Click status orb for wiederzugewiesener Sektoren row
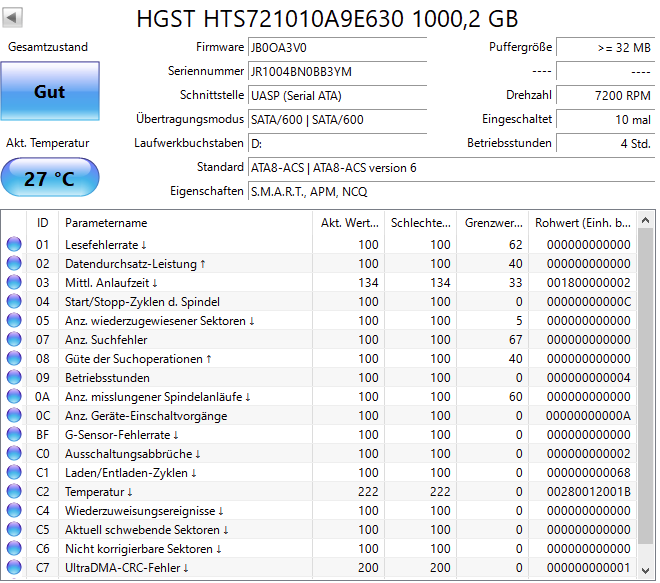This screenshot has height=583, width=660. point(14,320)
